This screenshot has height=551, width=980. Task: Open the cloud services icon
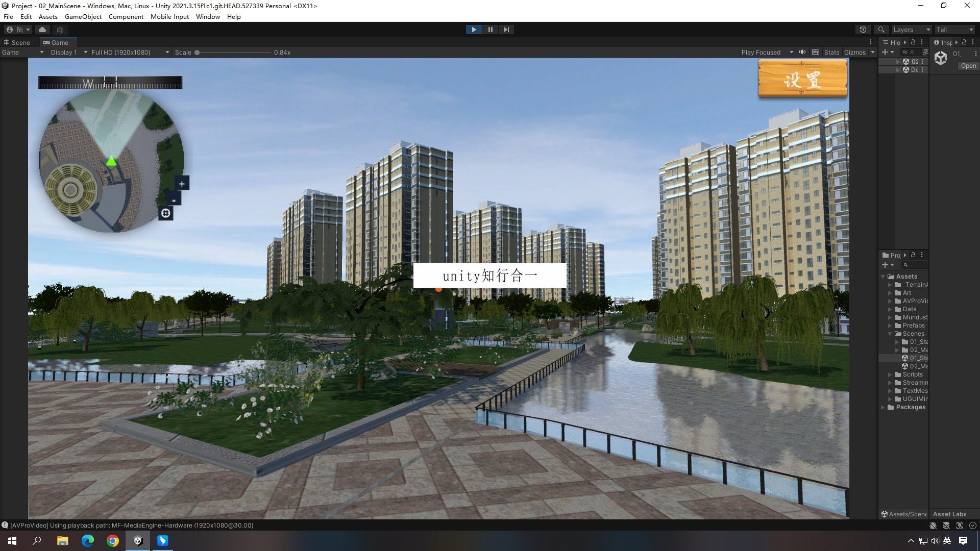click(42, 30)
